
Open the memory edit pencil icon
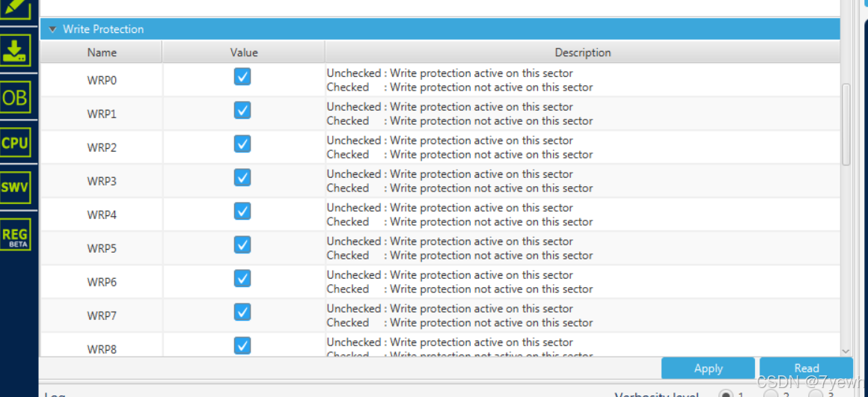tap(15, 7)
